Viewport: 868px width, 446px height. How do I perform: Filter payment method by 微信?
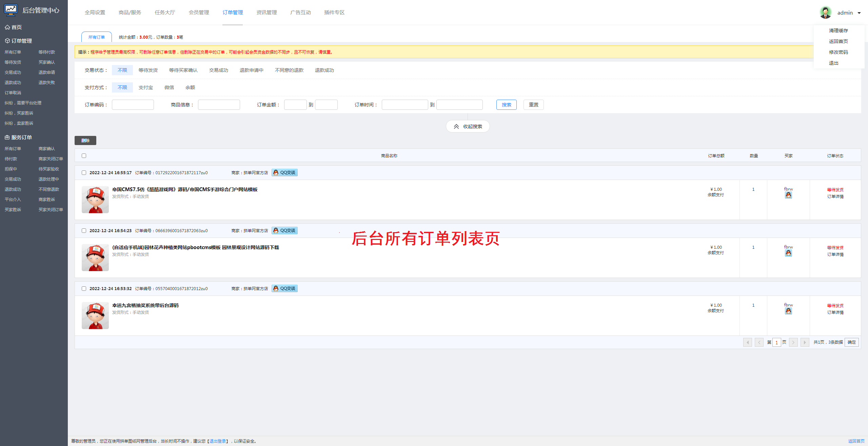point(169,87)
